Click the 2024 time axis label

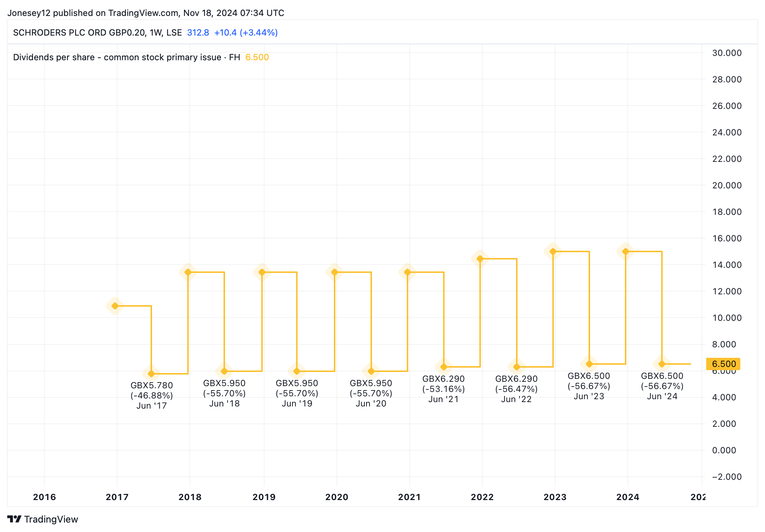click(628, 497)
